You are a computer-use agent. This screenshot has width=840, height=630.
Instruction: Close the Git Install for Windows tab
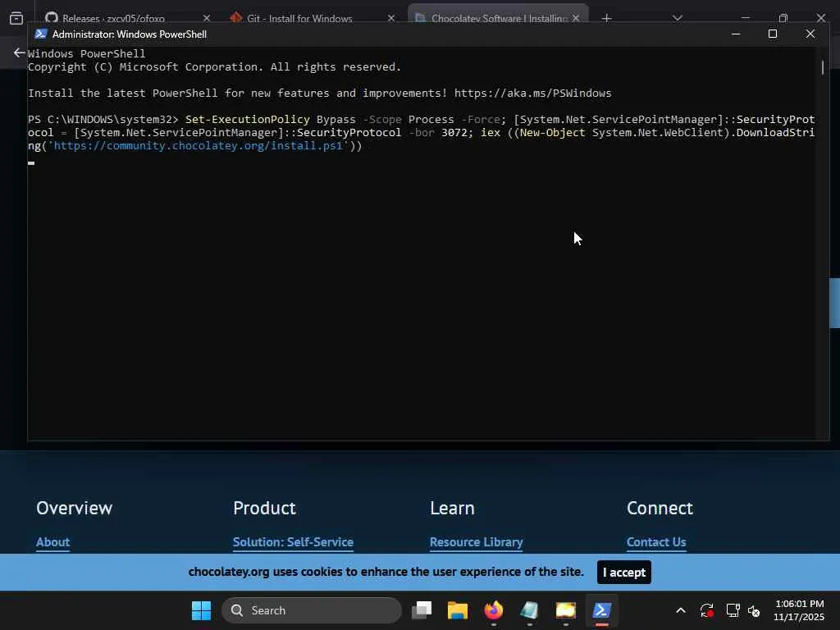[x=391, y=18]
